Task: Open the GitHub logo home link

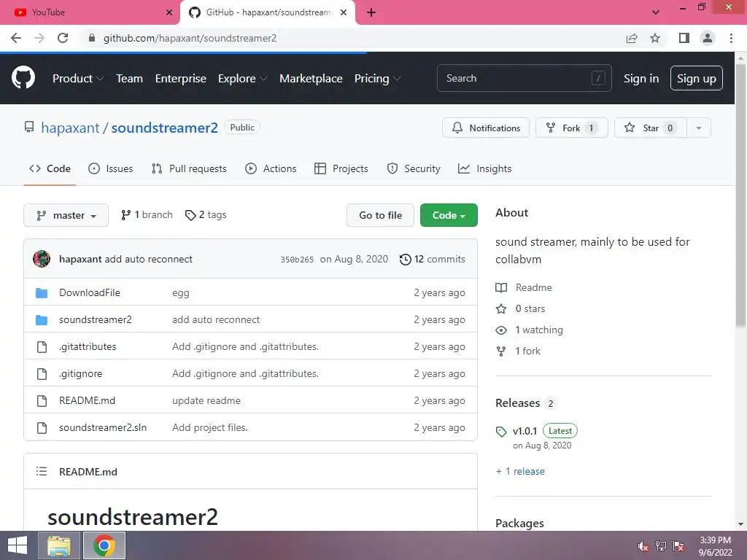Action: [23, 78]
